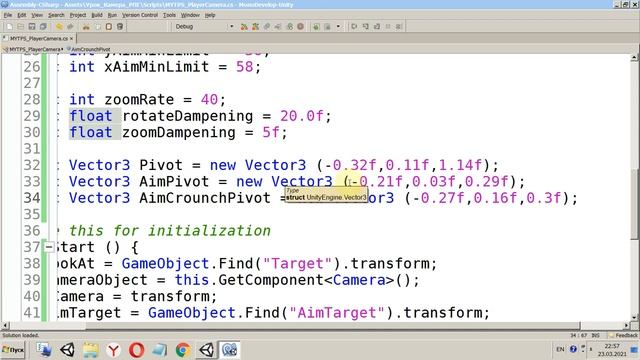Click on zoomDampening identifier
This screenshot has height=360, width=640.
coord(179,133)
